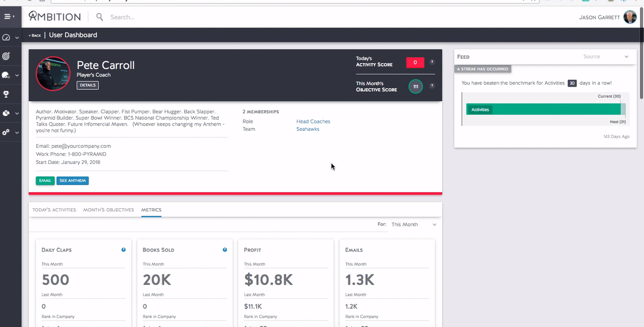Image resolution: width=644 pixels, height=327 pixels.
Task: Click the '143 Days Ago' timestamp
Action: click(616, 136)
